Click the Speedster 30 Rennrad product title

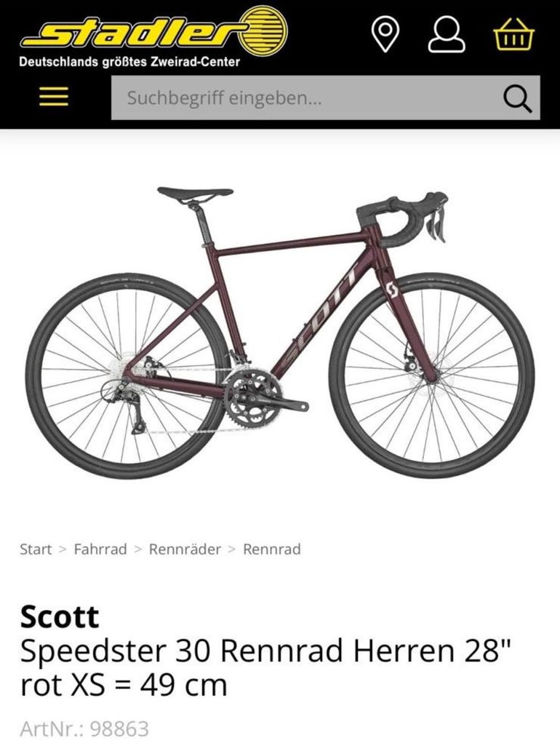click(265, 667)
